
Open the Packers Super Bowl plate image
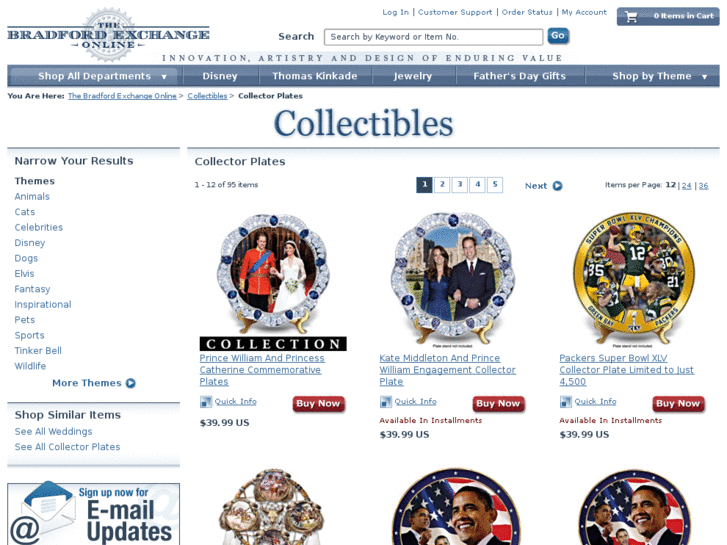tap(633, 279)
